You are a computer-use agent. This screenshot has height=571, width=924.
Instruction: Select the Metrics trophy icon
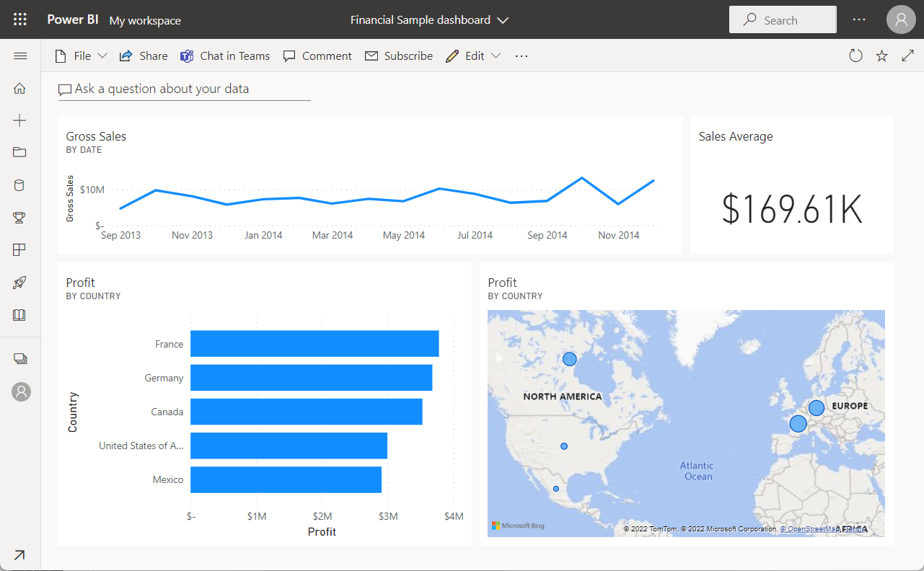click(x=19, y=217)
